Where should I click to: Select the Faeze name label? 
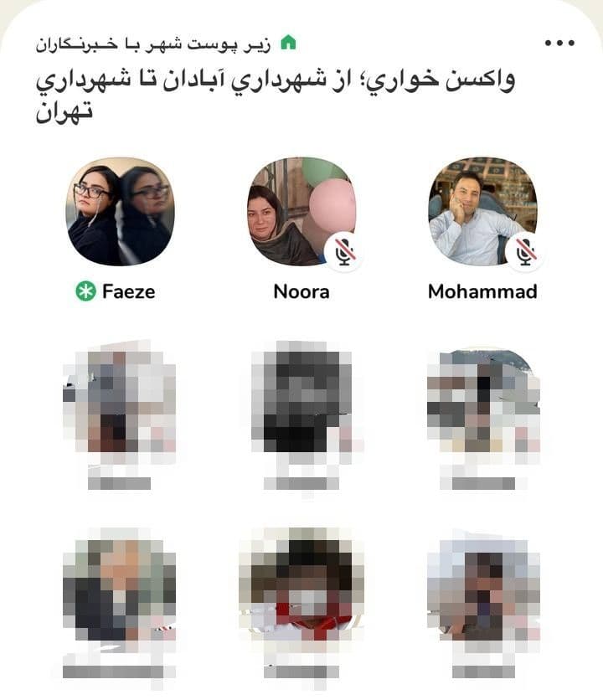(x=129, y=291)
